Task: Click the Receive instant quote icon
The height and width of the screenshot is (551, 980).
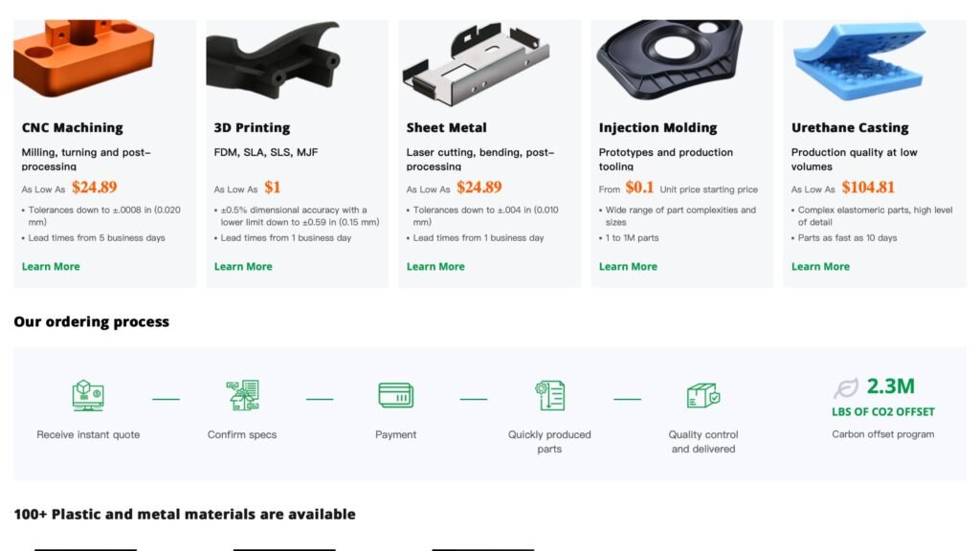Action: [88, 395]
